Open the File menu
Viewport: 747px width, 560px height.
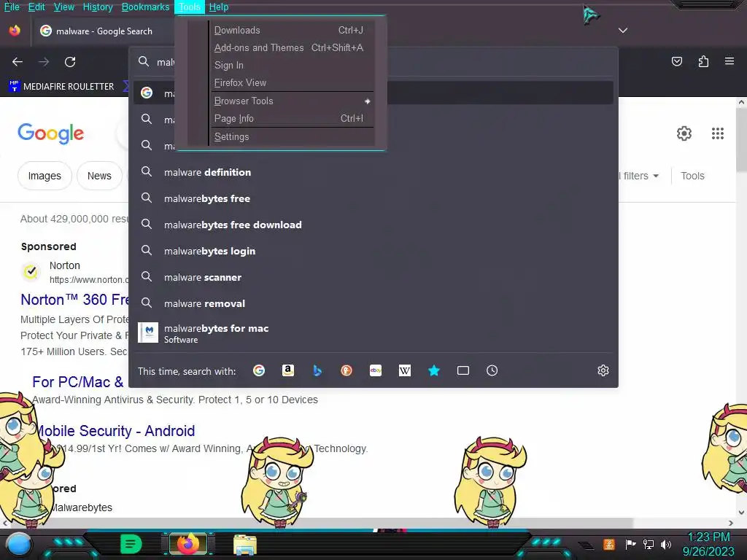tap(12, 7)
